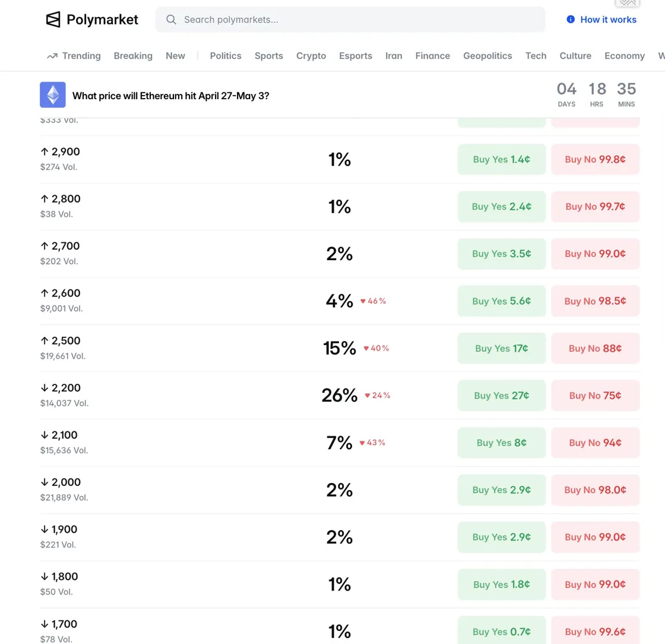Click the Ethereum market icon
Image resolution: width=665 pixels, height=644 pixels.
(x=53, y=95)
